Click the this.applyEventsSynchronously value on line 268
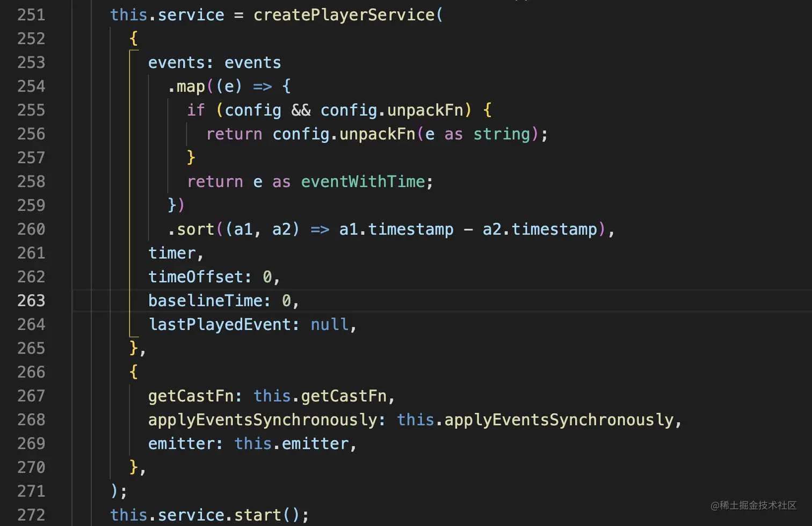The width and height of the screenshot is (812, 526). point(535,420)
